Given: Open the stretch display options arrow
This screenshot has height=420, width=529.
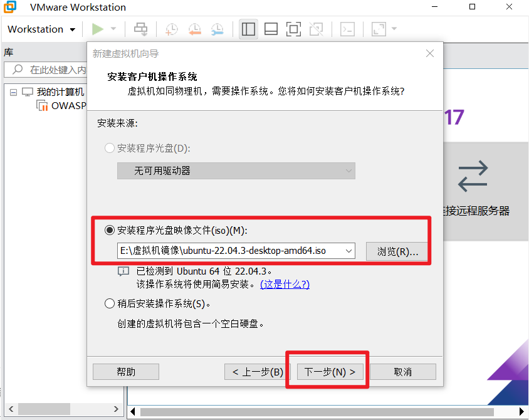Looking at the screenshot, I should (394, 29).
